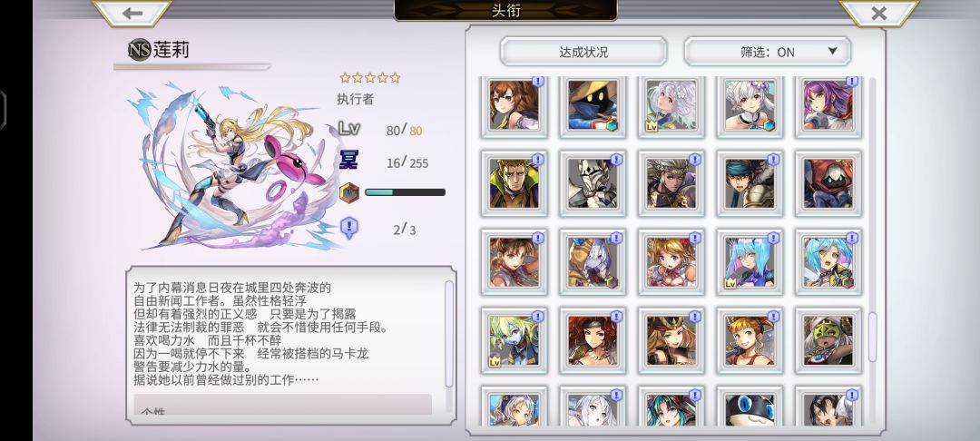
Task: Select the Black Mage character portrait
Action: coord(593,105)
